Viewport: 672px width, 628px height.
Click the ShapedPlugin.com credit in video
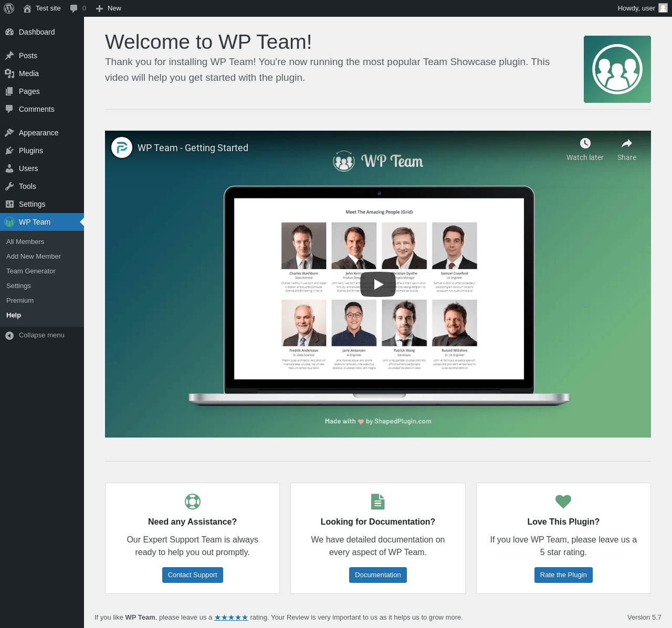[x=403, y=421]
